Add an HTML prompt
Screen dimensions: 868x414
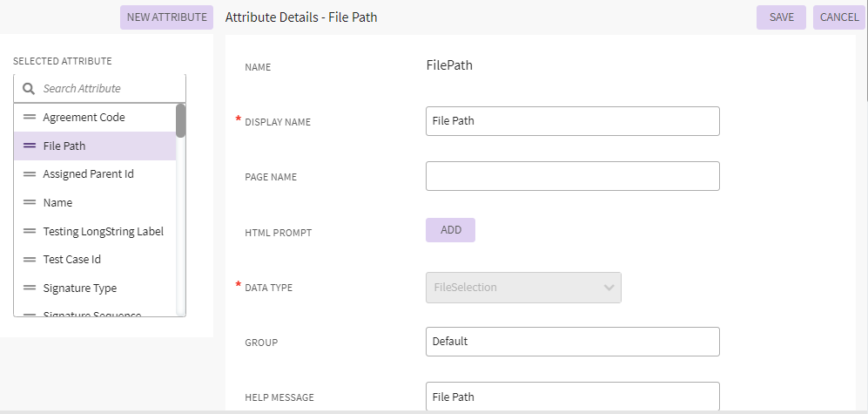[x=450, y=230]
